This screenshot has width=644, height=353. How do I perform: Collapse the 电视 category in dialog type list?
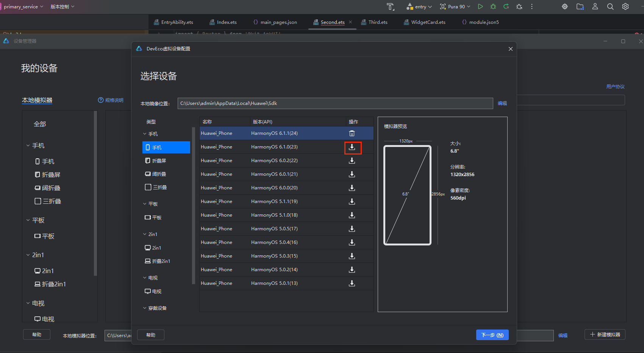click(x=145, y=278)
